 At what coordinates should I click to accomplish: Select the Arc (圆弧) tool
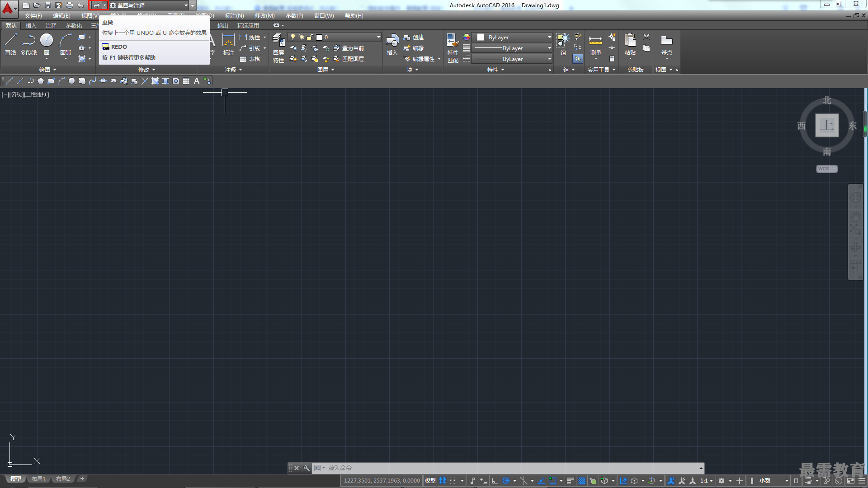pyautogui.click(x=66, y=44)
